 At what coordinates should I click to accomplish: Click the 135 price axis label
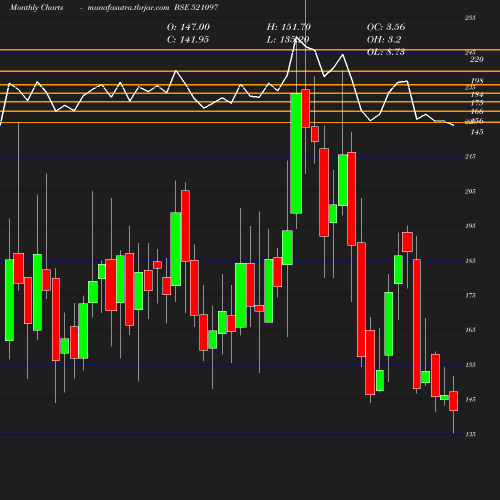coord(470,434)
